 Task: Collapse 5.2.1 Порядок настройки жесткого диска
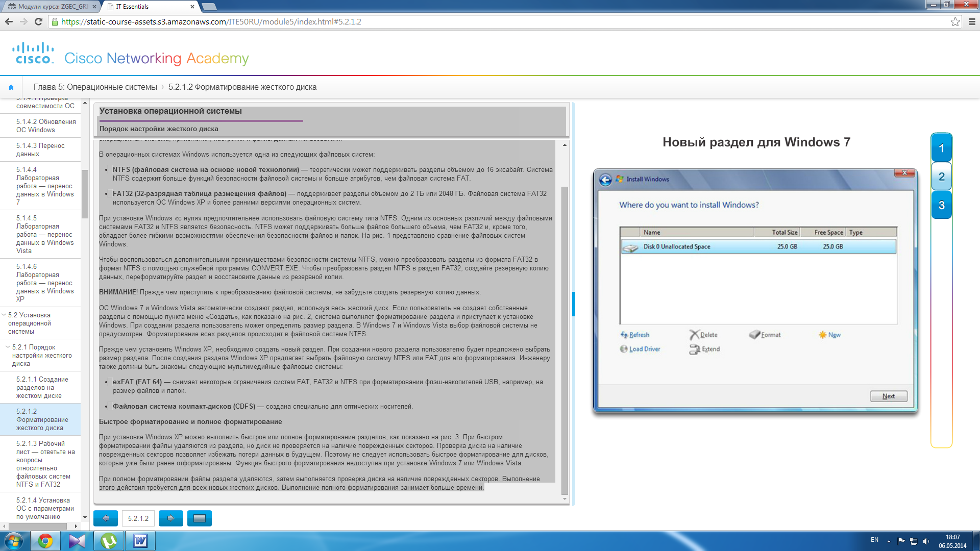pos(8,347)
